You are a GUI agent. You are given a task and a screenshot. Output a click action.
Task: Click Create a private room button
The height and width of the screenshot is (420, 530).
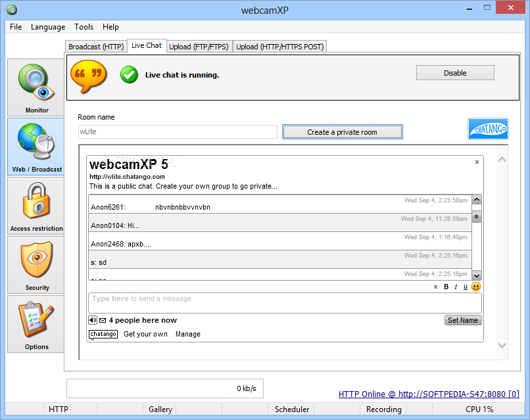342,132
